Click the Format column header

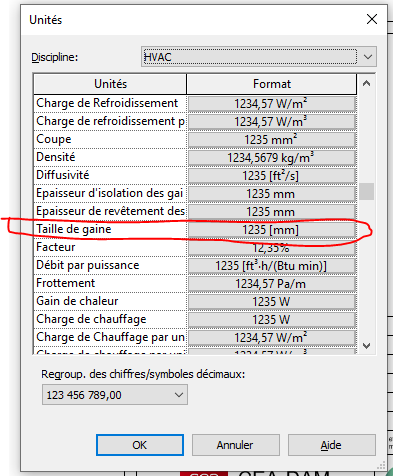click(272, 84)
